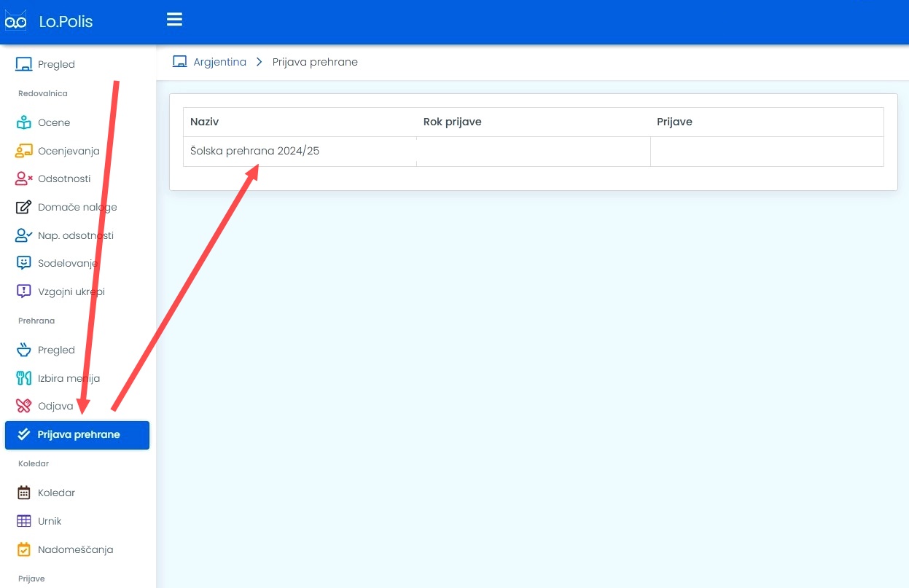Screen dimensions: 909x588
Task: Click the Koledar calendar icon
Action: [24, 493]
